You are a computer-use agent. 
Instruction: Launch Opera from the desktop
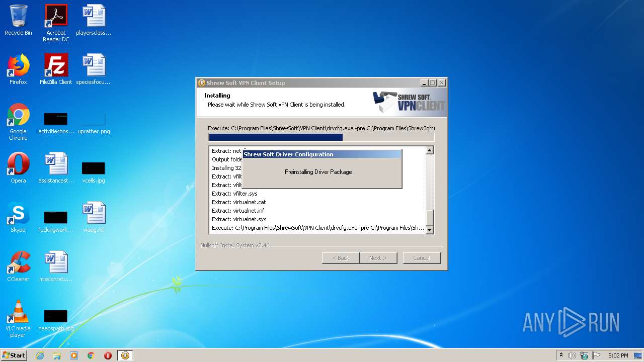18,168
